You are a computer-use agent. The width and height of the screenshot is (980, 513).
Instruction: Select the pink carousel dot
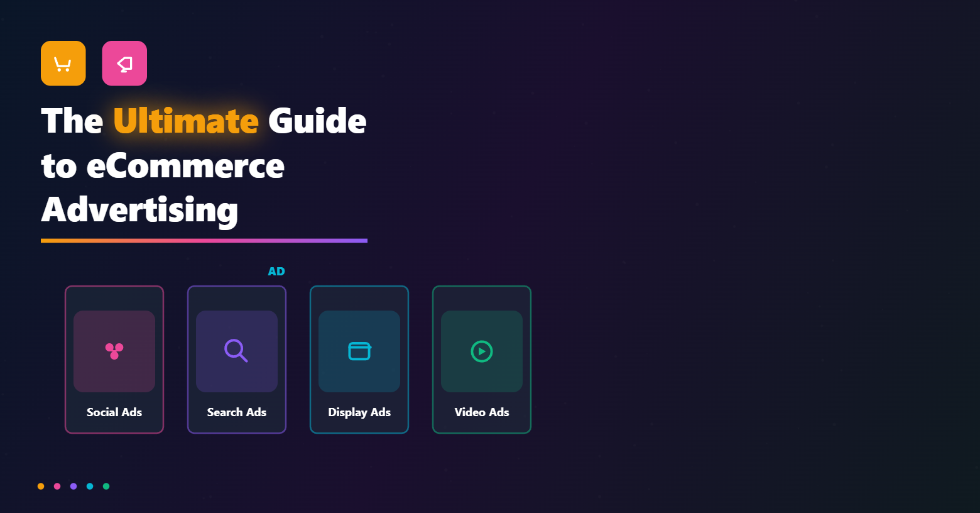(x=57, y=486)
